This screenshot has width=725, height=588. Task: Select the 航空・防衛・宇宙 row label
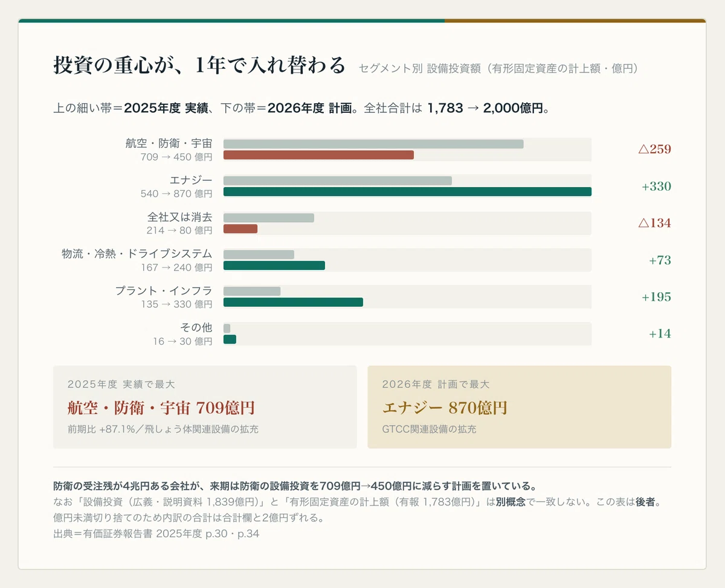pyautogui.click(x=169, y=144)
